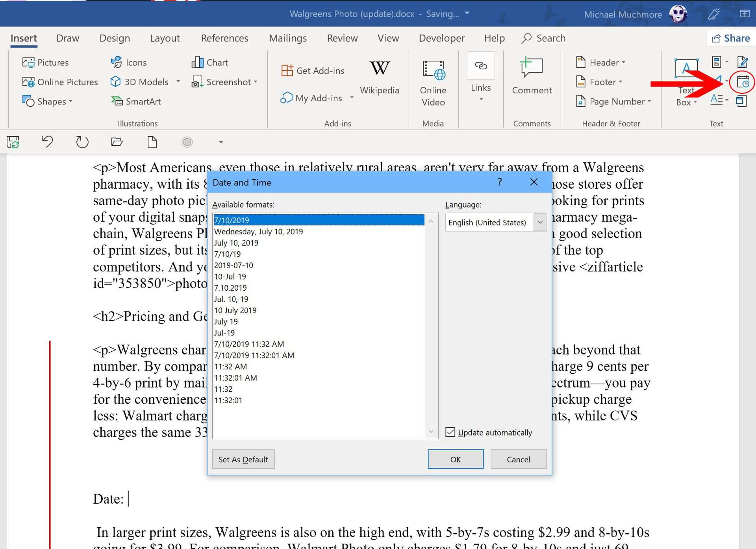Insert an Online Video

[x=433, y=83]
